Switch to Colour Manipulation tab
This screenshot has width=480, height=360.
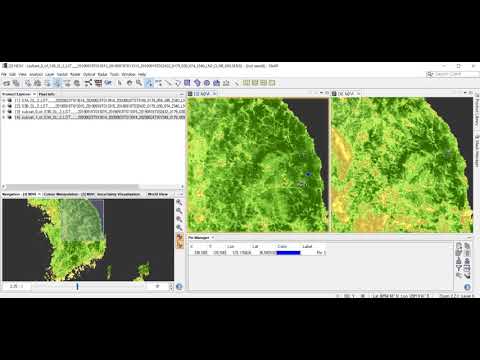pyautogui.click(x=69, y=194)
